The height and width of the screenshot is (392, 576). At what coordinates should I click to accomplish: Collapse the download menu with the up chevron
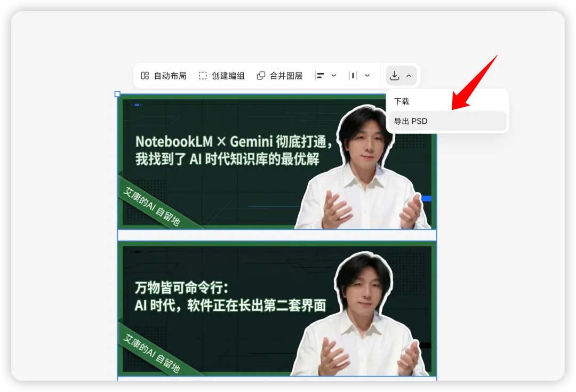[x=409, y=76]
